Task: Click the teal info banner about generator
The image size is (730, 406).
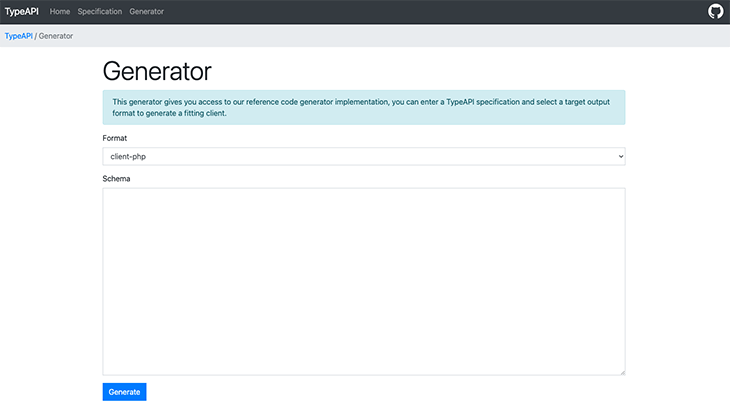Action: 364,108
